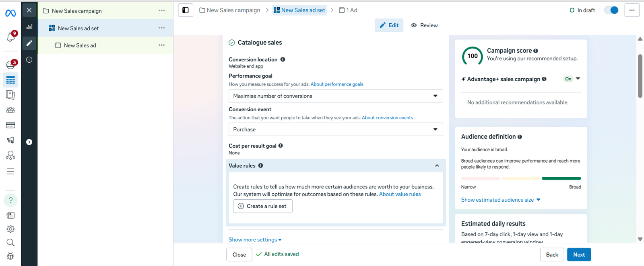Open the About value rules link

pos(400,194)
